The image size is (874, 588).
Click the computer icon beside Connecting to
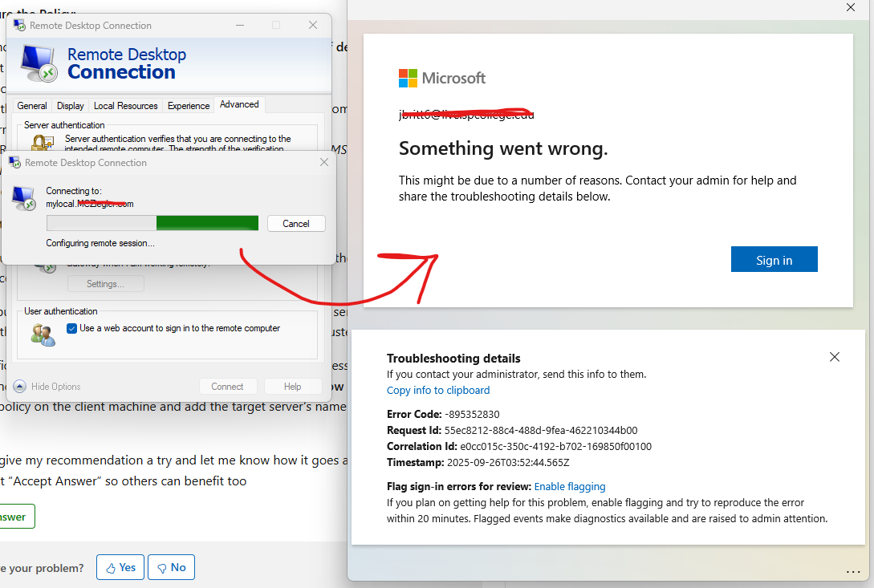tap(24, 199)
